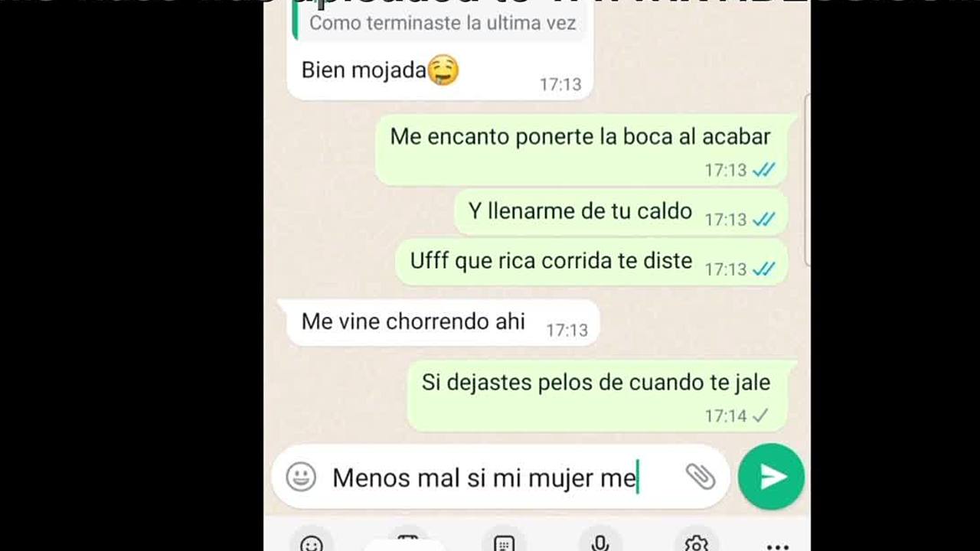This screenshot has height=551, width=980.
Task: Open emoji picker inside message field
Action: (301, 477)
